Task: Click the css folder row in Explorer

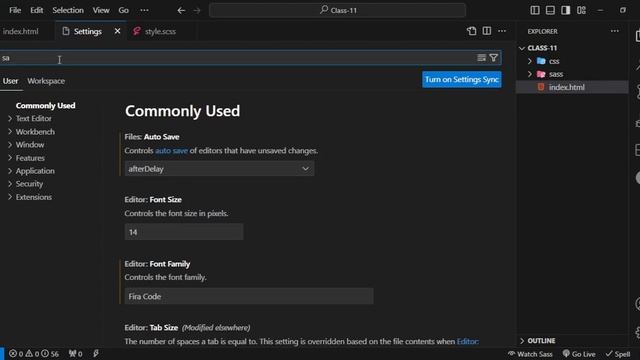Action: [x=572, y=61]
